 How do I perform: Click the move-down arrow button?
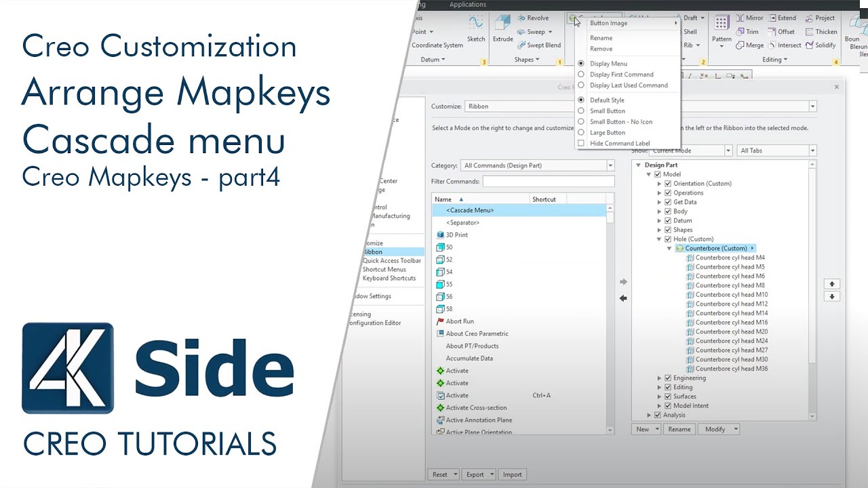click(x=832, y=297)
